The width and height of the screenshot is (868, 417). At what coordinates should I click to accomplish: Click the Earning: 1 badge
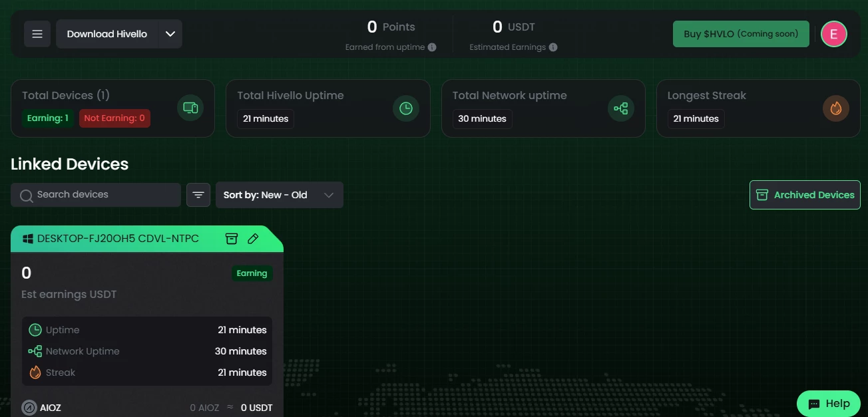click(48, 118)
